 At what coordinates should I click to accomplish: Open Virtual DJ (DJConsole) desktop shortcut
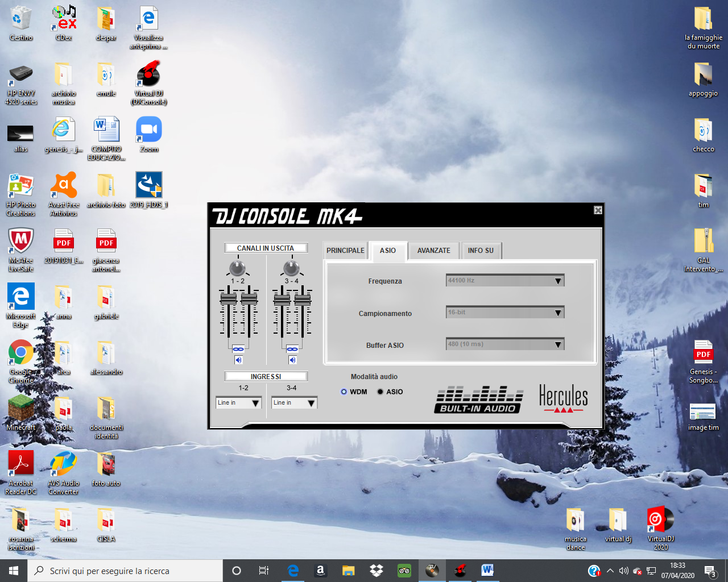149,84
